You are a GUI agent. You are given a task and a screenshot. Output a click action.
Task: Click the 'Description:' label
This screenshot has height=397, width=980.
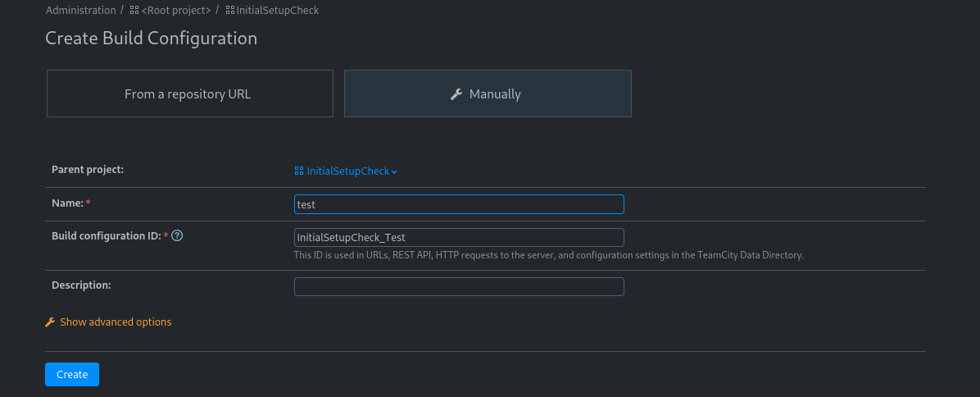click(x=81, y=285)
